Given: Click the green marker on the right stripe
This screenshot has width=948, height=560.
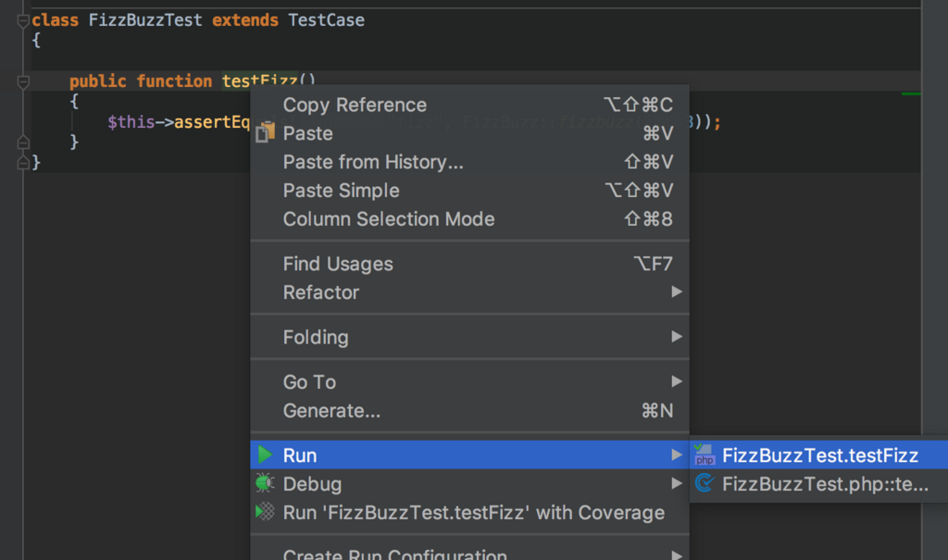Looking at the screenshot, I should coord(911,93).
